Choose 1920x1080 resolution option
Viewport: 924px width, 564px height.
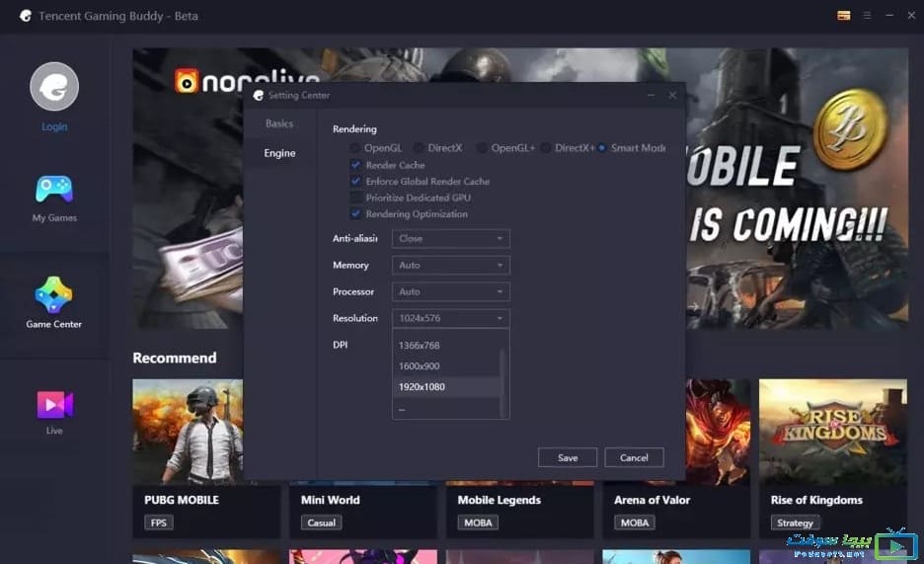click(446, 386)
